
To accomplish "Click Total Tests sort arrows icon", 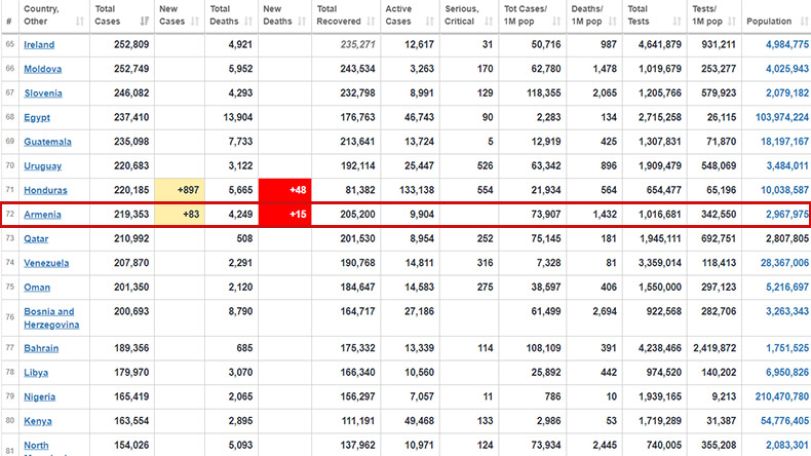I will [677, 21].
